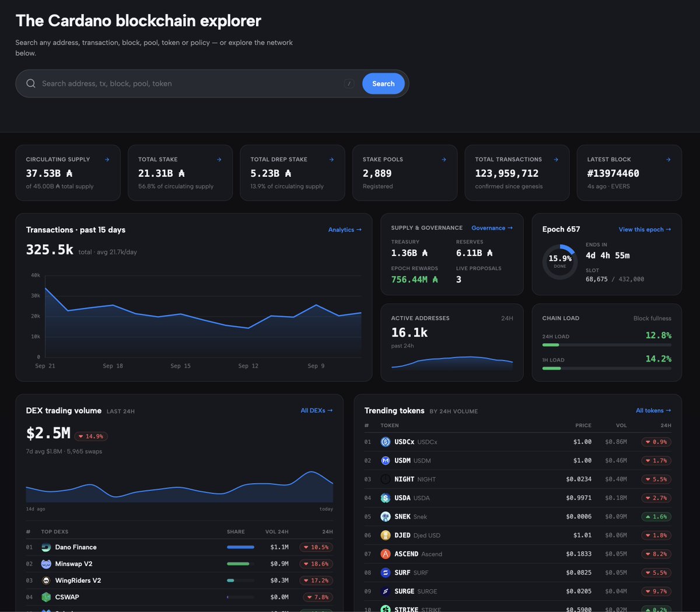This screenshot has height=612, width=700.
Task: Click NIGHT token price $0.0234
Action: [x=579, y=480]
